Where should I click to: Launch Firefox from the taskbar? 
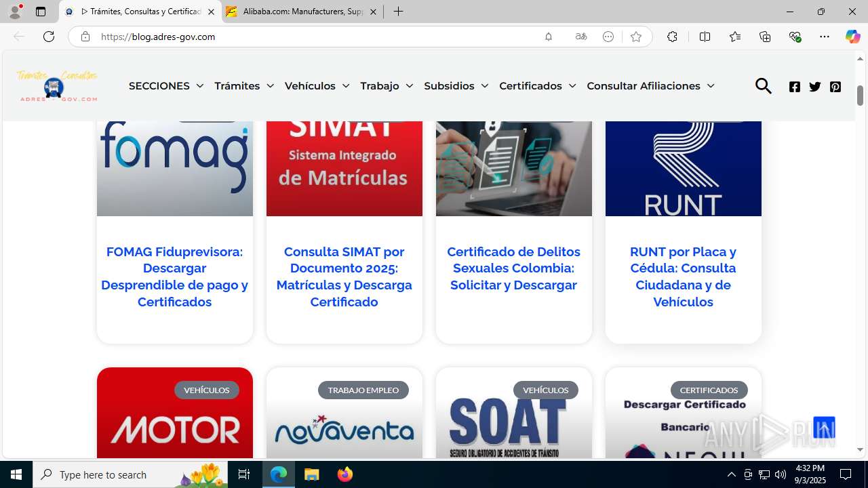[x=345, y=474]
